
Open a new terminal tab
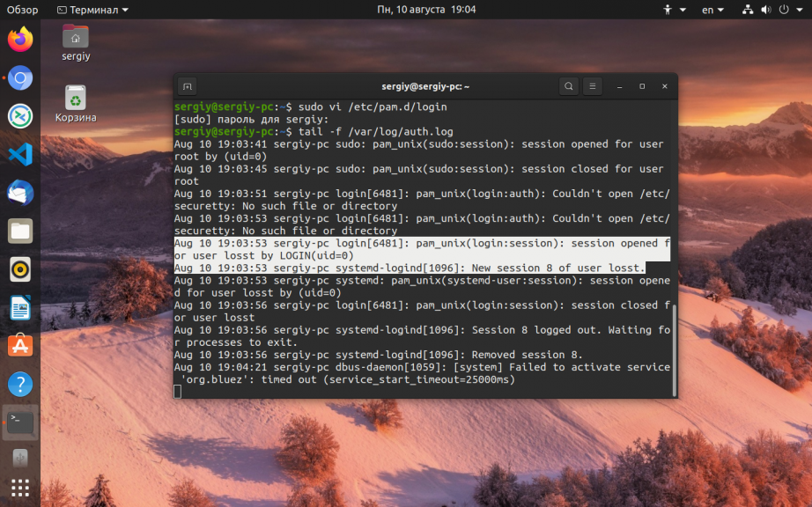[187, 86]
